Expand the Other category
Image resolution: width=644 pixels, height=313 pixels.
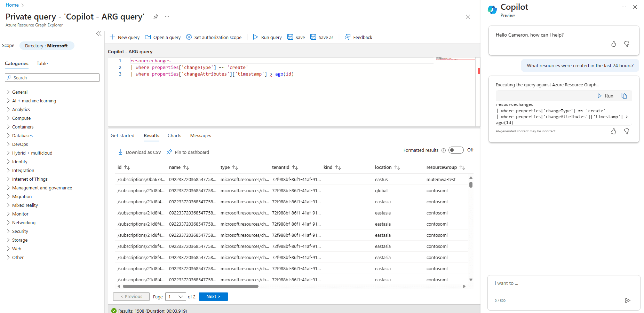coord(8,257)
